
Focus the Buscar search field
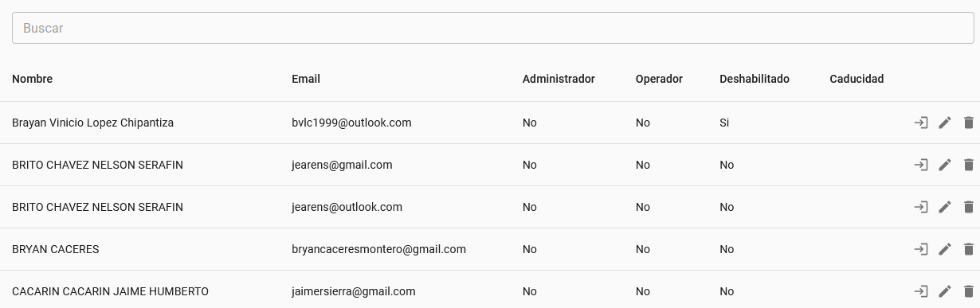pos(492,28)
